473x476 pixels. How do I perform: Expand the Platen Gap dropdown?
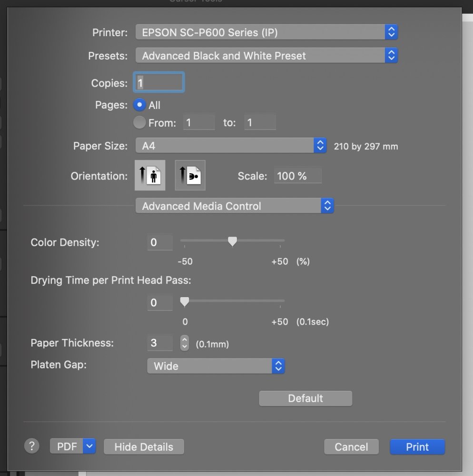[216, 366]
